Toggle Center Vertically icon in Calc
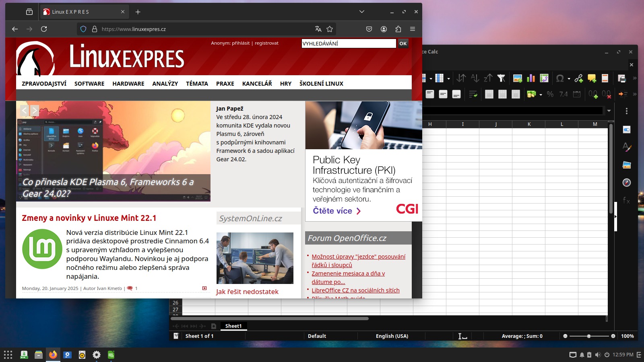 click(x=443, y=94)
